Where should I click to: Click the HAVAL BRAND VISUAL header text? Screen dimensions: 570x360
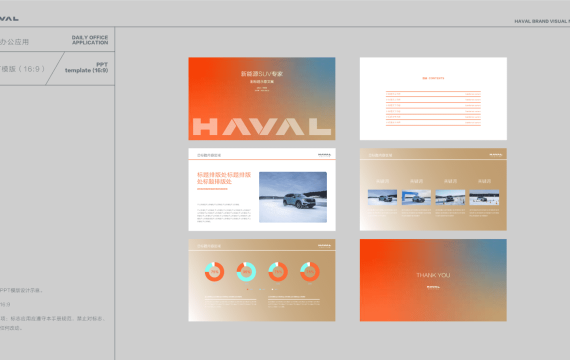(542, 21)
